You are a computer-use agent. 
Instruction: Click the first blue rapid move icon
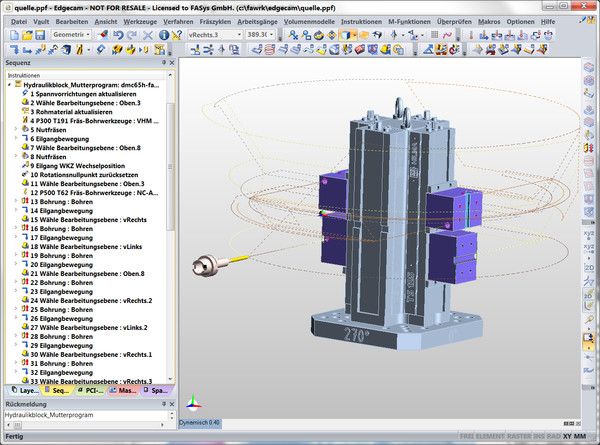tap(14, 49)
